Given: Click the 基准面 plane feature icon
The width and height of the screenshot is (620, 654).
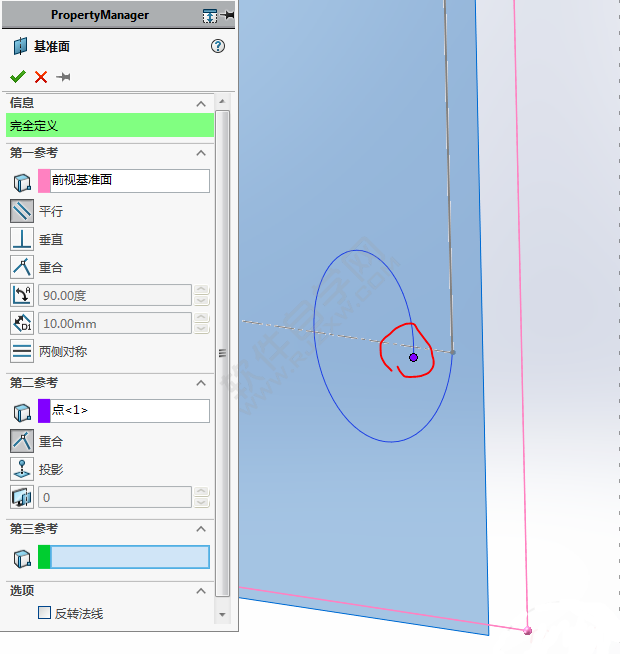Looking at the screenshot, I should click(x=20, y=46).
